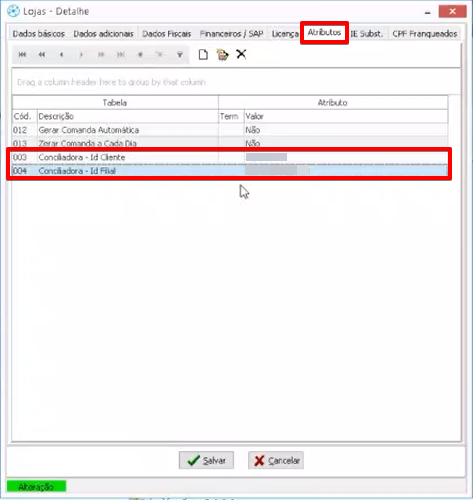Go to first record navigator icon
The height and width of the screenshot is (500, 473).
pyautogui.click(x=22, y=55)
